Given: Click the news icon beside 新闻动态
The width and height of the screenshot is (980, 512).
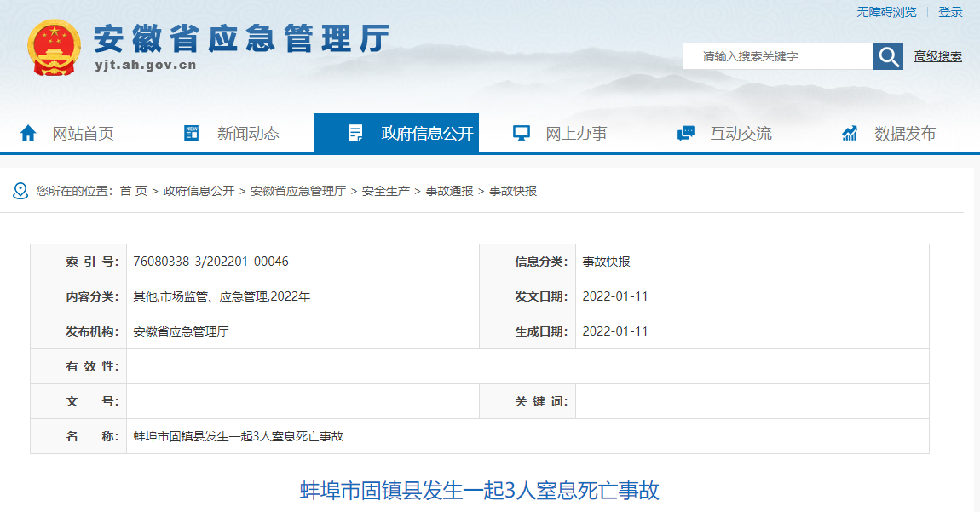Looking at the screenshot, I should coord(191,133).
